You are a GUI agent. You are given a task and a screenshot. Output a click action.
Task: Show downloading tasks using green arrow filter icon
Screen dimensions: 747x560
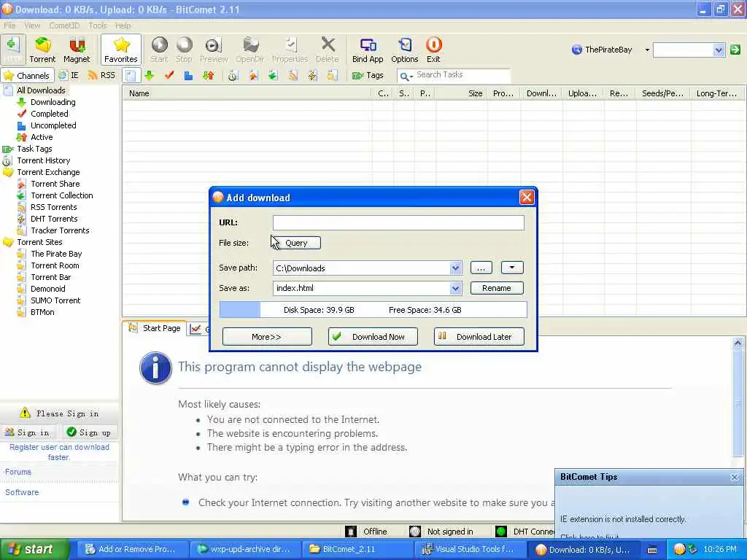tap(149, 75)
